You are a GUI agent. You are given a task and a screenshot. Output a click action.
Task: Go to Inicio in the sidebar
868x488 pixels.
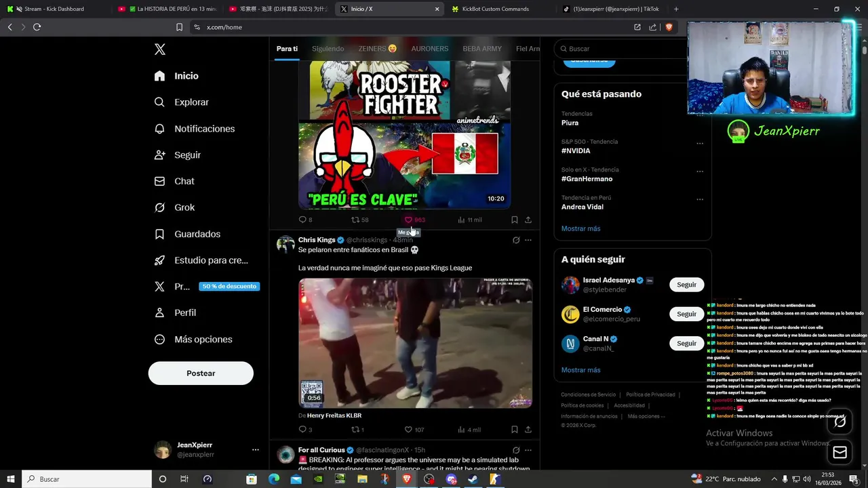[x=176, y=76]
